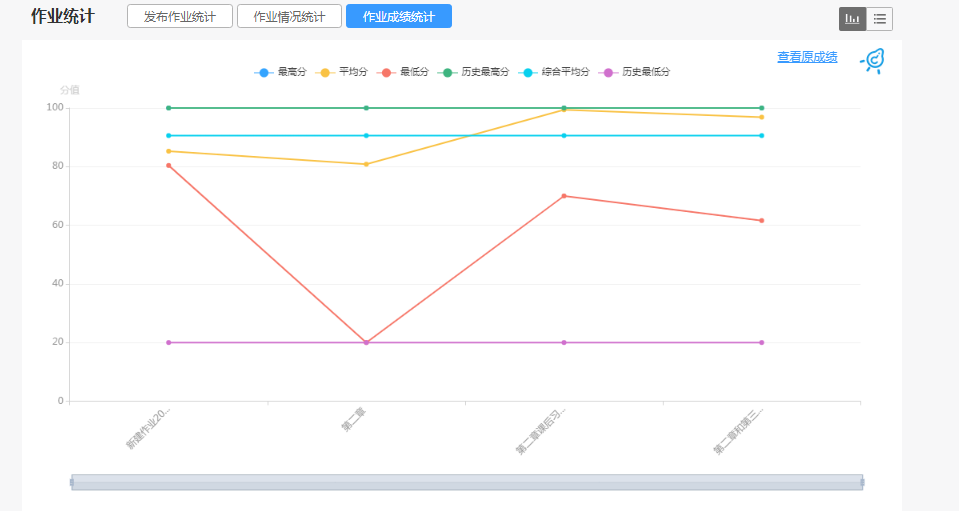Toggle 历史最高分 legend series
This screenshot has width=959, height=511.
(473, 72)
